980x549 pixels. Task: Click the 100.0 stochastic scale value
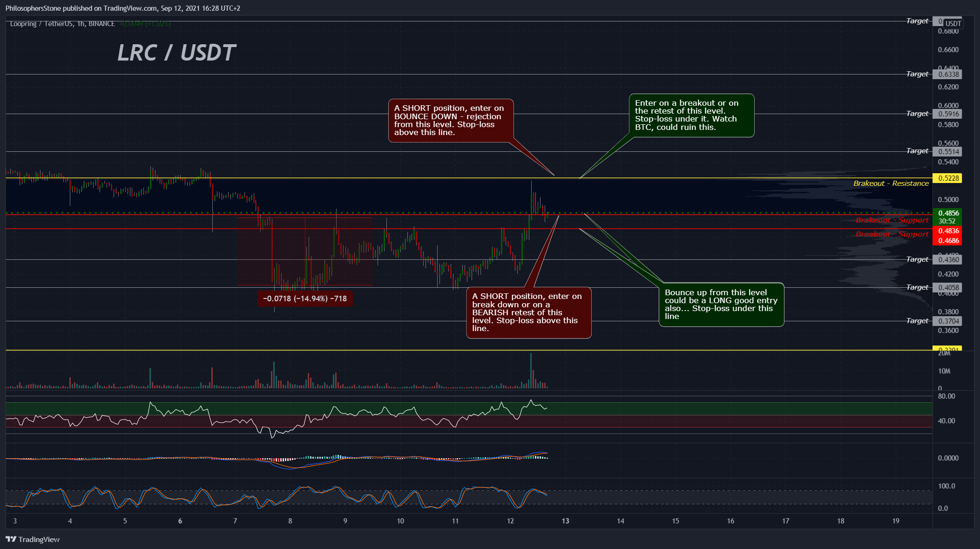tap(946, 486)
